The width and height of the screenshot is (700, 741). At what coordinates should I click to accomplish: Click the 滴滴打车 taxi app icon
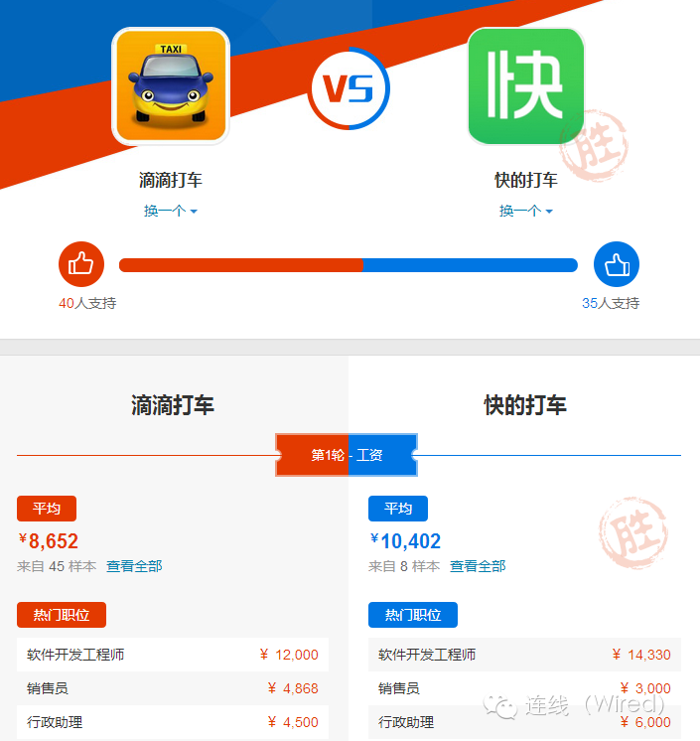(x=171, y=86)
